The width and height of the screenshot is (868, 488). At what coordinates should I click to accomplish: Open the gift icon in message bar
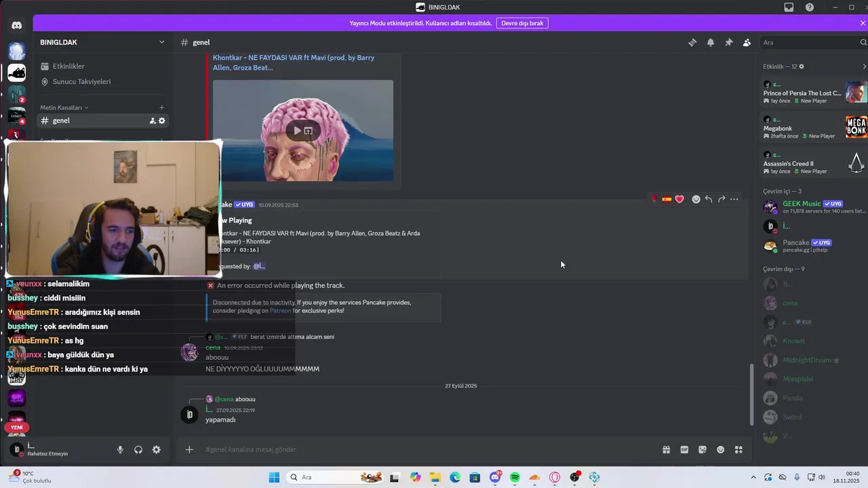[667, 449]
